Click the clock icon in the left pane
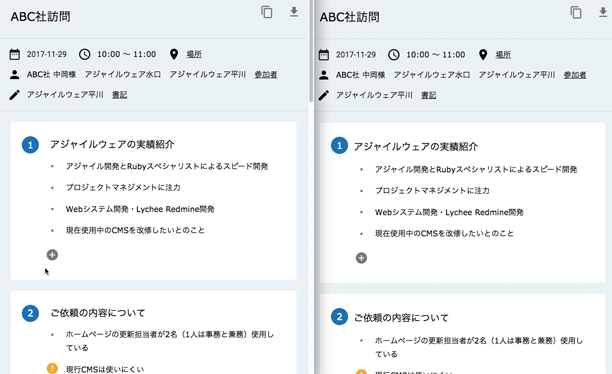Image resolution: width=612 pixels, height=374 pixels. click(x=84, y=54)
